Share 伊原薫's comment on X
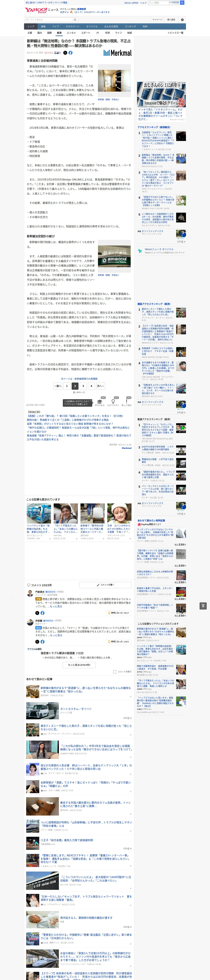The image size is (210, 980). [x=37, y=641]
